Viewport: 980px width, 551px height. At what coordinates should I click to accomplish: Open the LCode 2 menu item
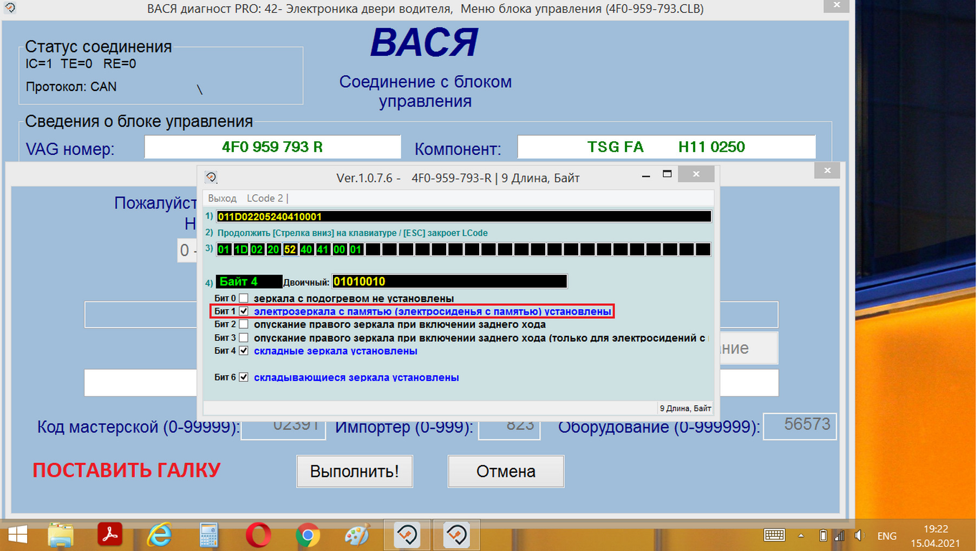[x=265, y=198]
